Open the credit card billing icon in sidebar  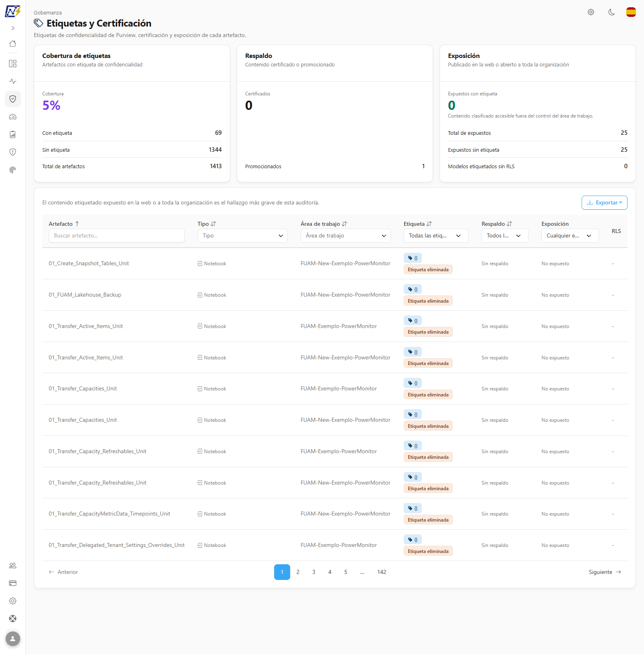pos(13,583)
